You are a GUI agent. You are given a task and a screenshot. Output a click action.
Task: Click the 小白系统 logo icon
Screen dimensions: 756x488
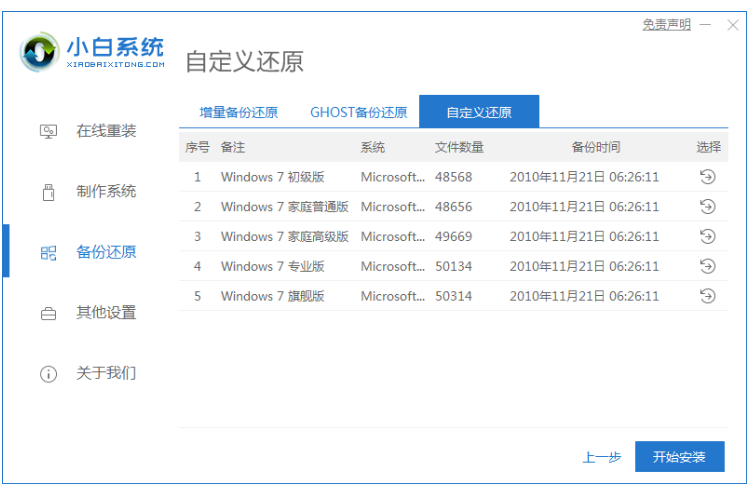40,52
